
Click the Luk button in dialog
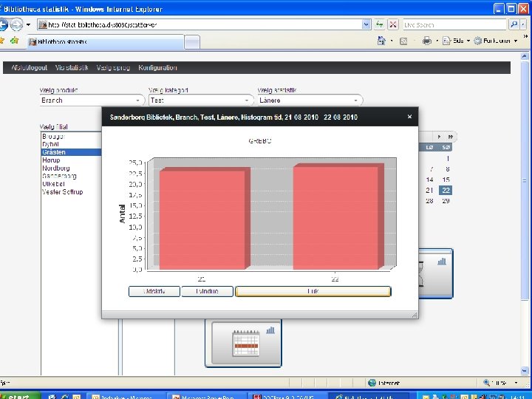pyautogui.click(x=313, y=291)
